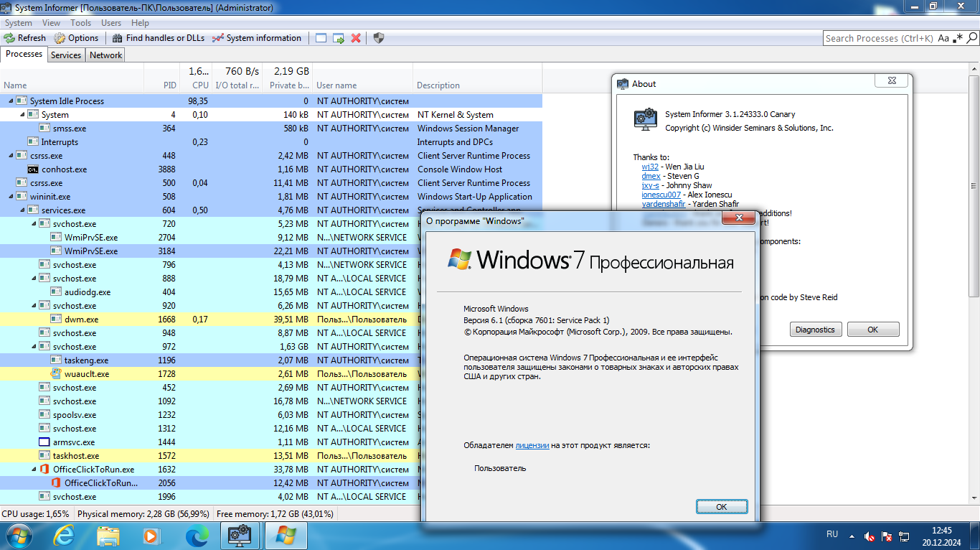
Task: Select the audiodg.exe process row
Action: [x=271, y=292]
